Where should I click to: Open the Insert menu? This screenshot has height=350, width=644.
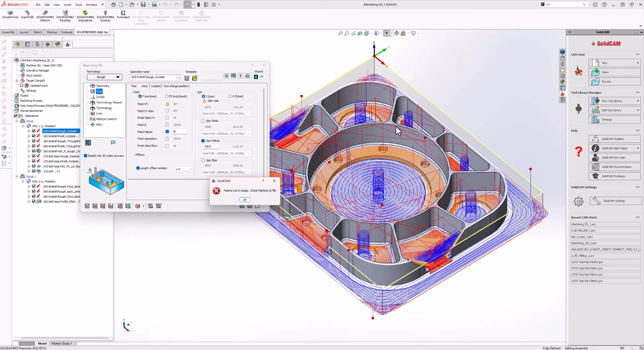pos(67,4)
